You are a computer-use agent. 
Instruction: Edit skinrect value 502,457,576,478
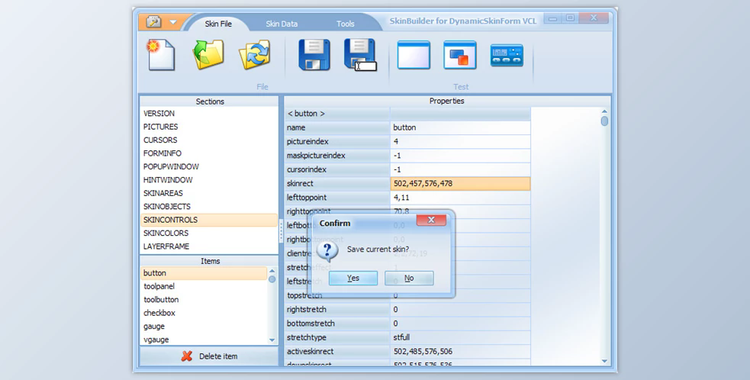click(460, 183)
